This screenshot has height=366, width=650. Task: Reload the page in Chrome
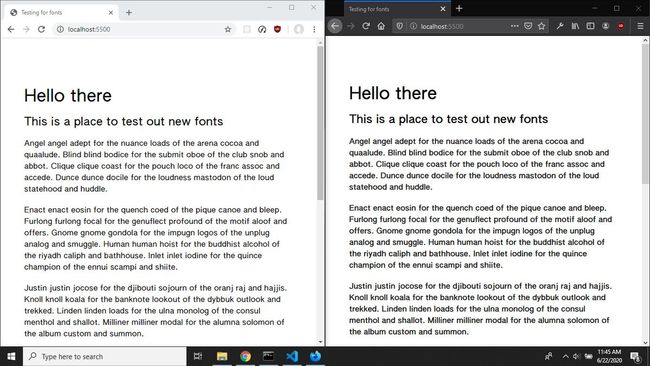pos(41,29)
